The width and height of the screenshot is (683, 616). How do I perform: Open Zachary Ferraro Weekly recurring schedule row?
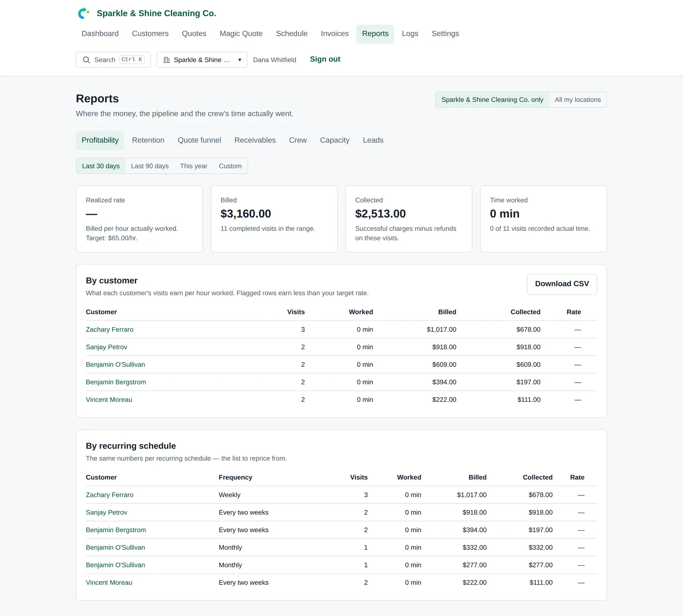click(109, 495)
